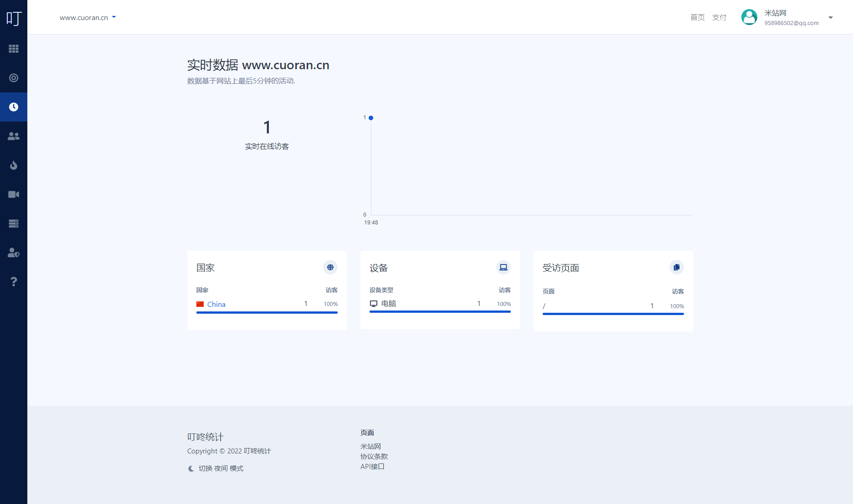
Task: Open the session recording camera icon
Action: [x=14, y=194]
